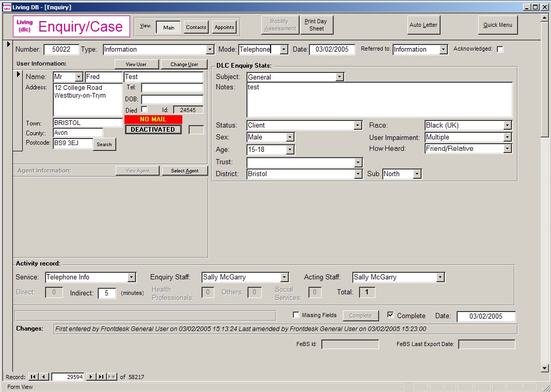Open the Race dropdown list
Screen dimensions: 551x392
pyautogui.click(x=508, y=126)
